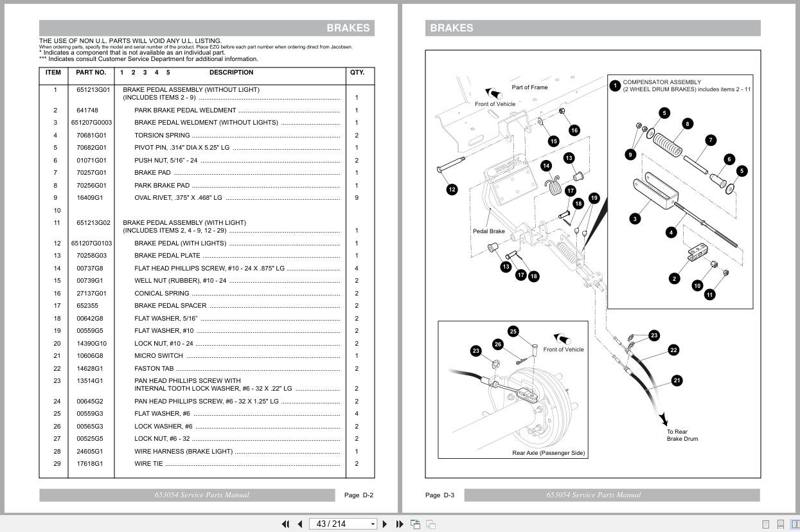Click the BRAKES heading on left page
Viewport: 800px width, 532px height.
pos(348,28)
